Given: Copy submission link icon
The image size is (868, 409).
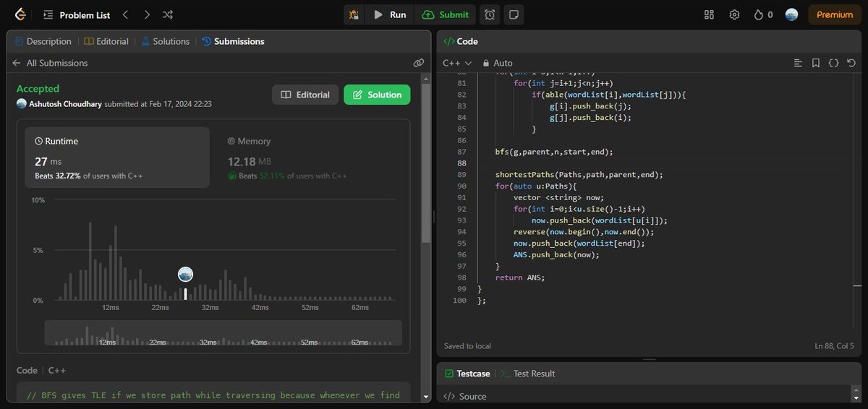Looking at the screenshot, I should click(x=418, y=63).
